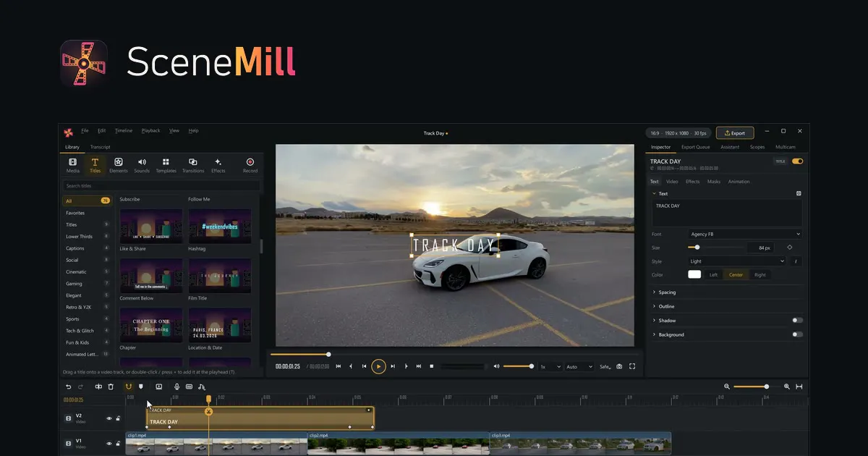Hide the V2 video track
The image size is (868, 456).
109,418
